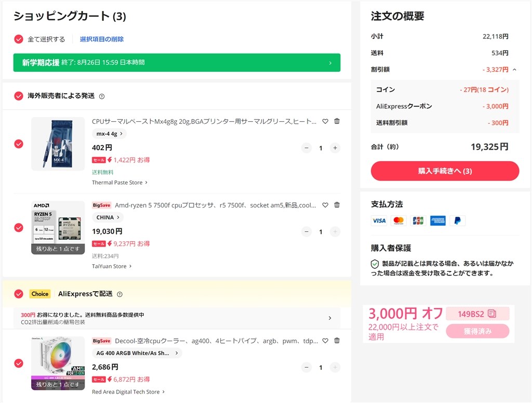Click the Visa payment icon
The height and width of the screenshot is (403, 532).
point(379,220)
